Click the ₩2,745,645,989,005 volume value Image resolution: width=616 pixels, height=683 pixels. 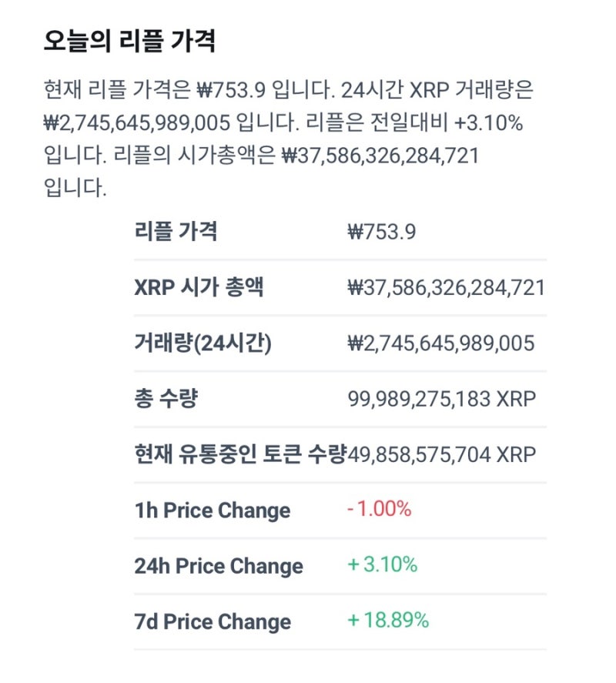tap(441, 343)
